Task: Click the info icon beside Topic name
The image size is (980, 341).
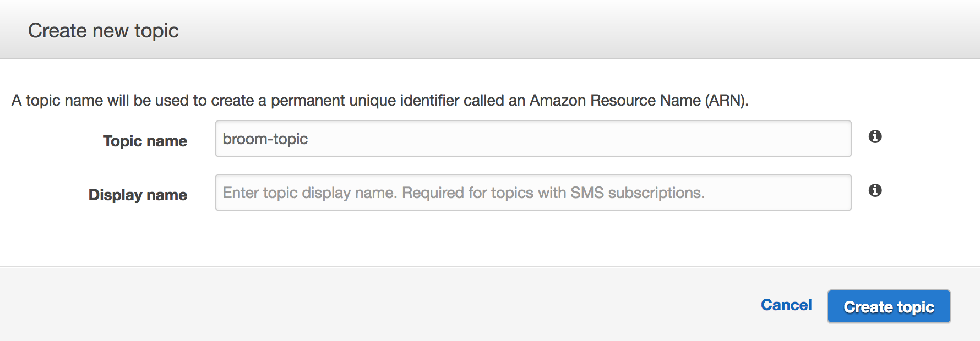Action: (x=875, y=136)
